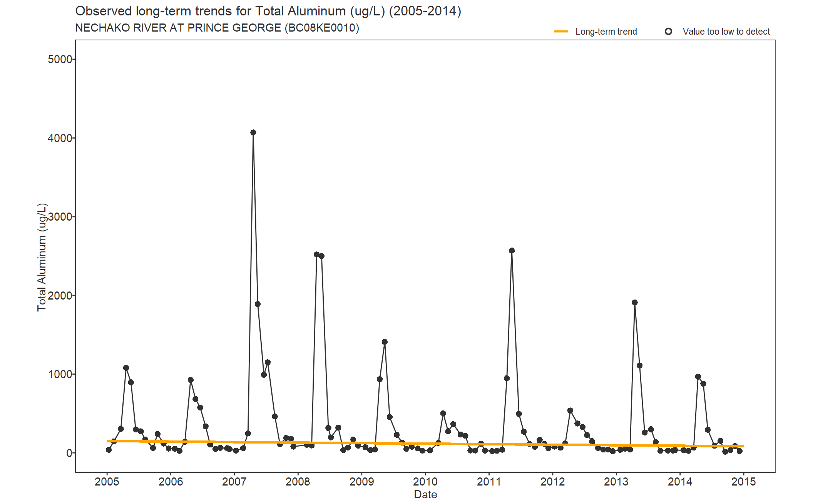Click the x-axis label '2013'
Image resolution: width=813 pixels, height=504 pixels.
[x=616, y=482]
